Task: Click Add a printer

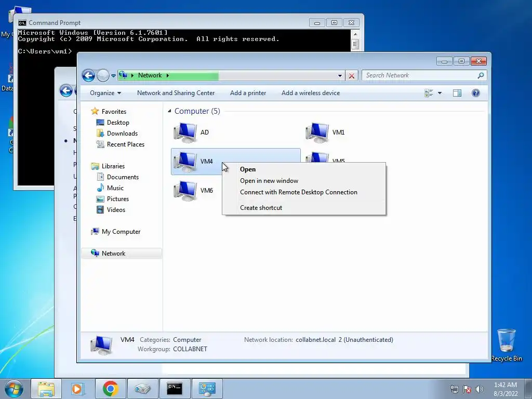Action: (x=248, y=93)
